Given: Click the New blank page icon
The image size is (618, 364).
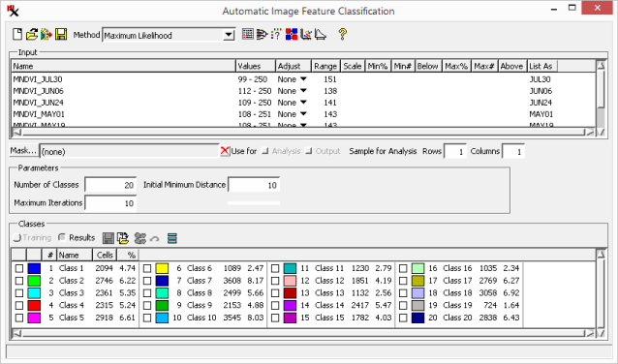Looking at the screenshot, I should [17, 34].
